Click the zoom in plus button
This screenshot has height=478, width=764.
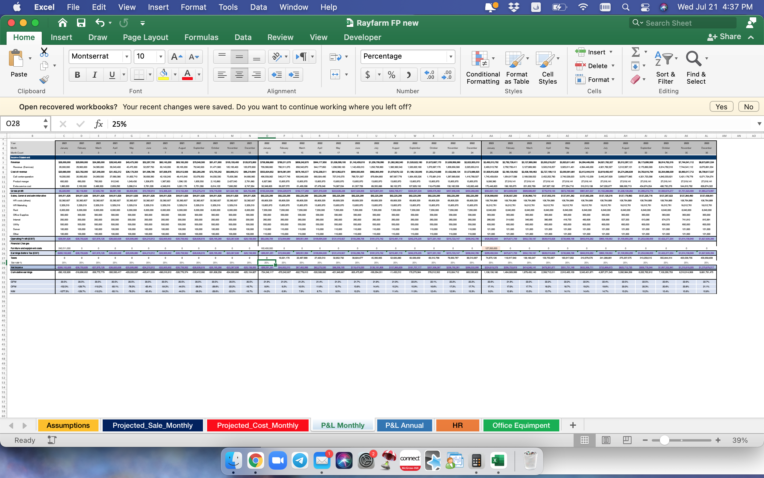click(x=718, y=440)
